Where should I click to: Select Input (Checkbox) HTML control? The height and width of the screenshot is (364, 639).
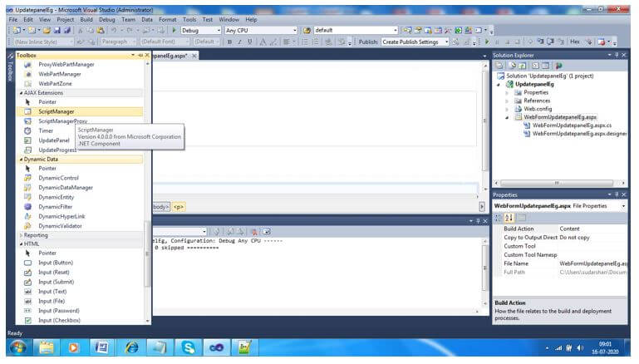pyautogui.click(x=59, y=321)
